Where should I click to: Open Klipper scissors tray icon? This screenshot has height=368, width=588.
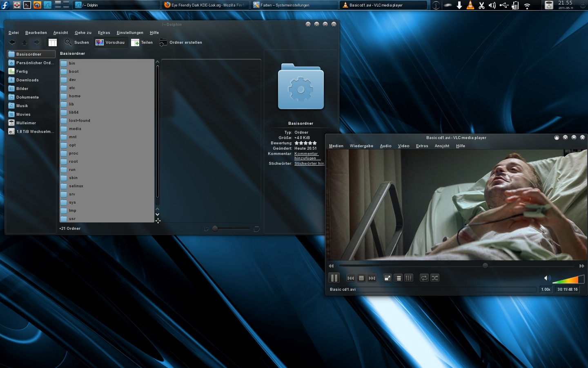[481, 5]
